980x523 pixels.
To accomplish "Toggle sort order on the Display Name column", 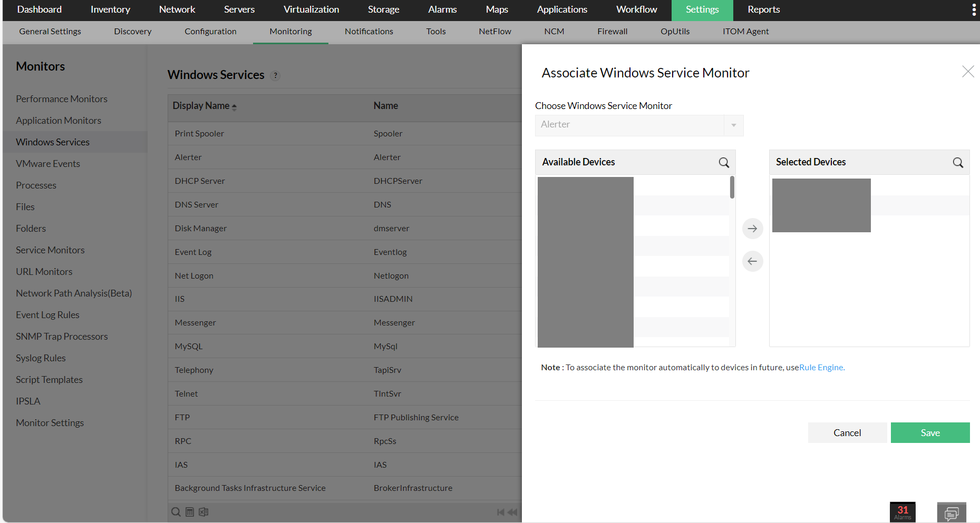I will [235, 106].
